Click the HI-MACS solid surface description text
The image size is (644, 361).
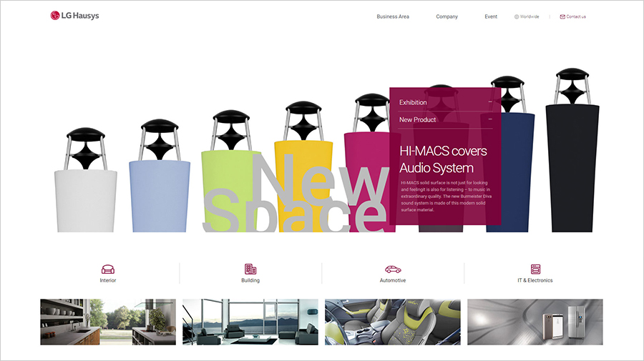click(446, 196)
